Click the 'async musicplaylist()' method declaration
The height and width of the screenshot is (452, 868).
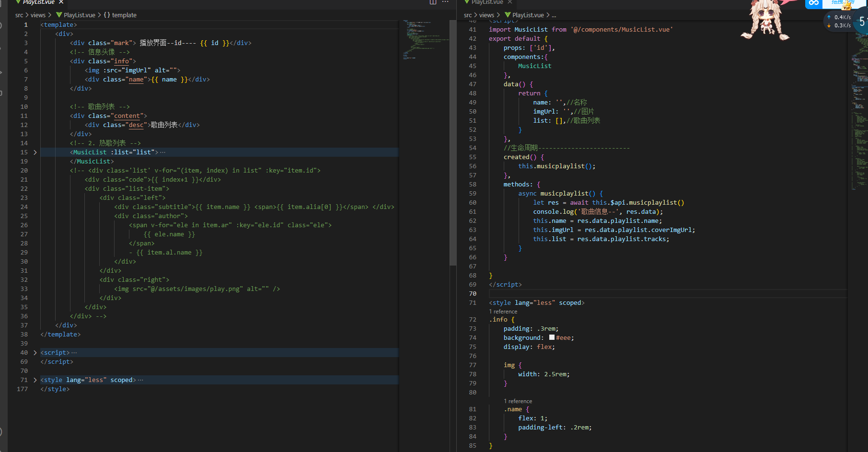tap(561, 194)
